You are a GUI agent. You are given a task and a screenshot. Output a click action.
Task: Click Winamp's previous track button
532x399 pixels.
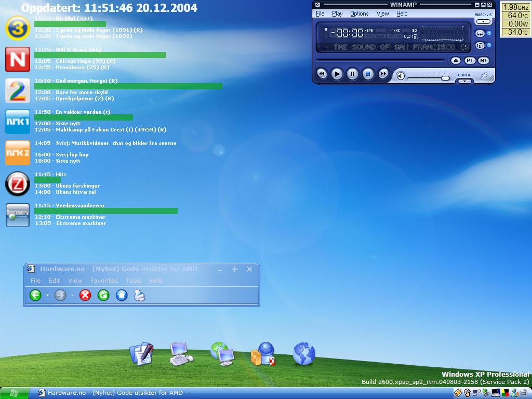(322, 74)
